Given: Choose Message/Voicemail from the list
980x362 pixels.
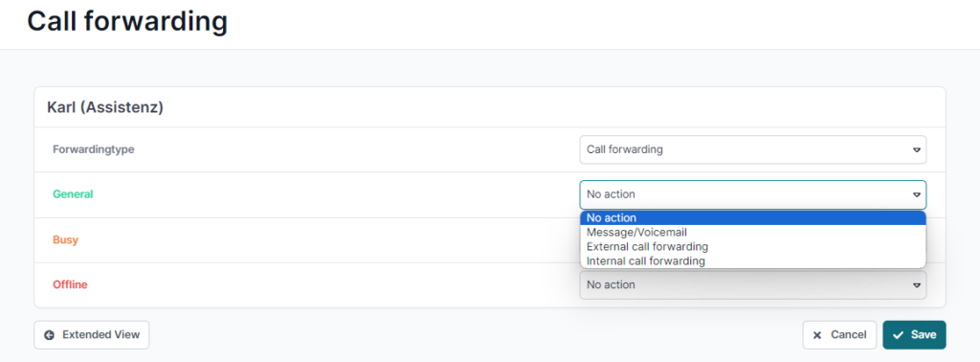Looking at the screenshot, I should [x=753, y=233].
